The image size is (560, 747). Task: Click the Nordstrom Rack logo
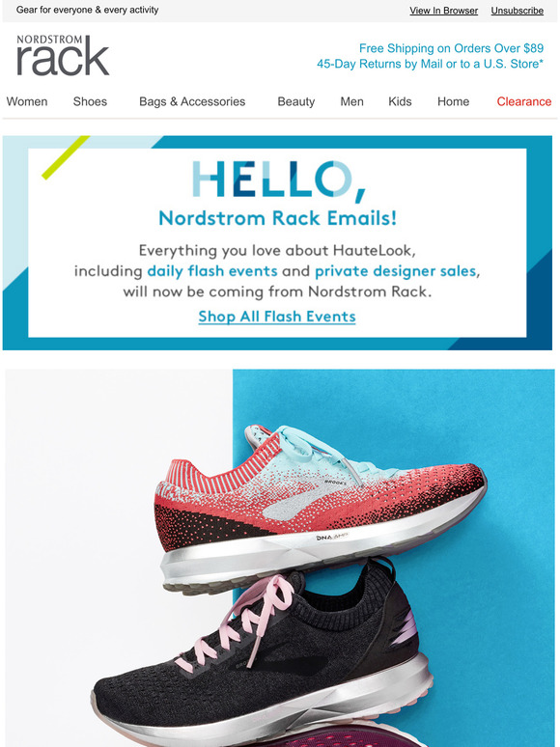[x=63, y=55]
